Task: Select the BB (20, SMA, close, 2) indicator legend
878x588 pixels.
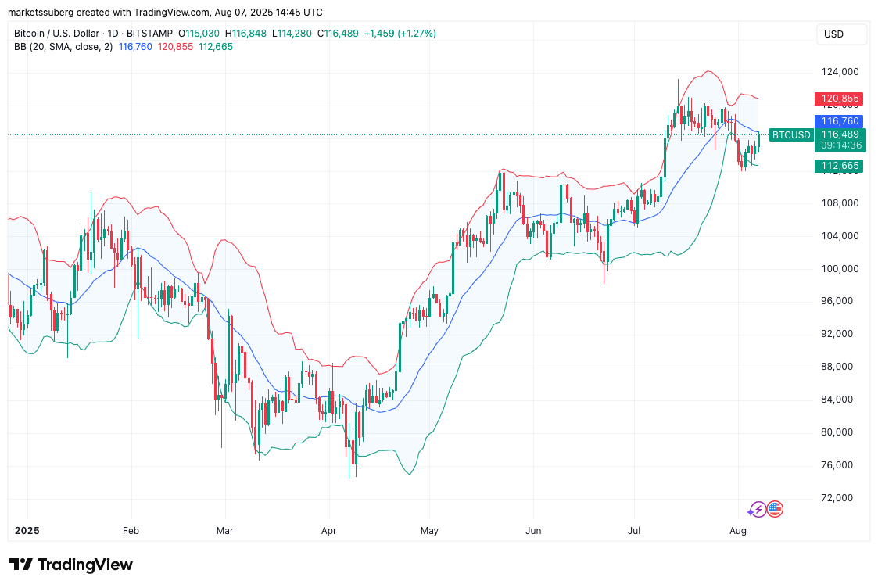Action: [x=63, y=47]
